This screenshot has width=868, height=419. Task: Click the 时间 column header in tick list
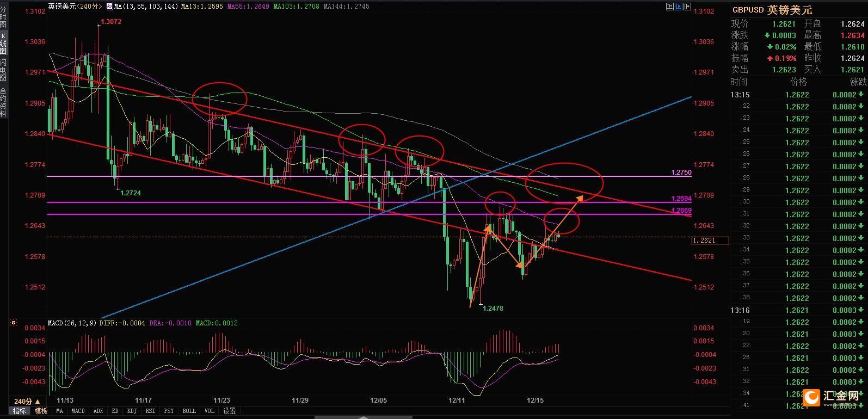(739, 82)
